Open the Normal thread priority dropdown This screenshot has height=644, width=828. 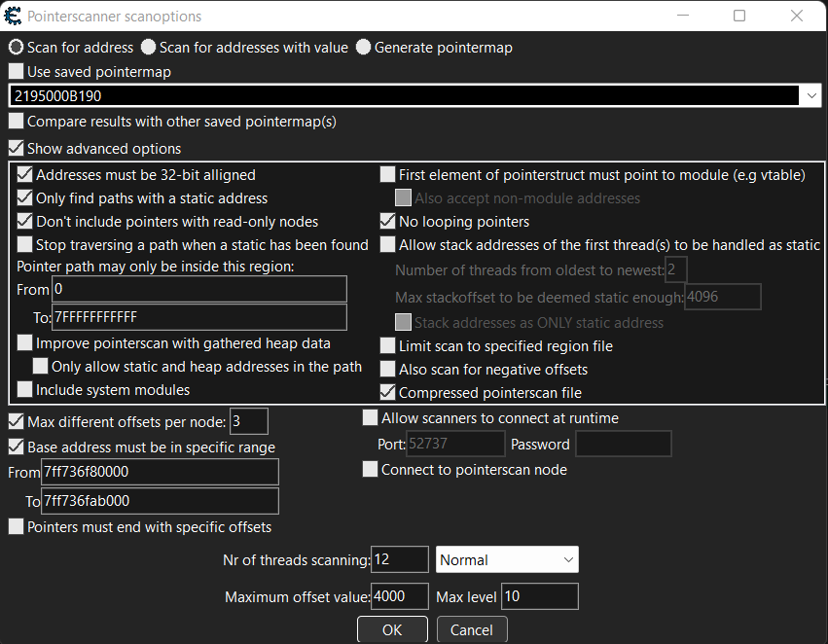tap(507, 559)
